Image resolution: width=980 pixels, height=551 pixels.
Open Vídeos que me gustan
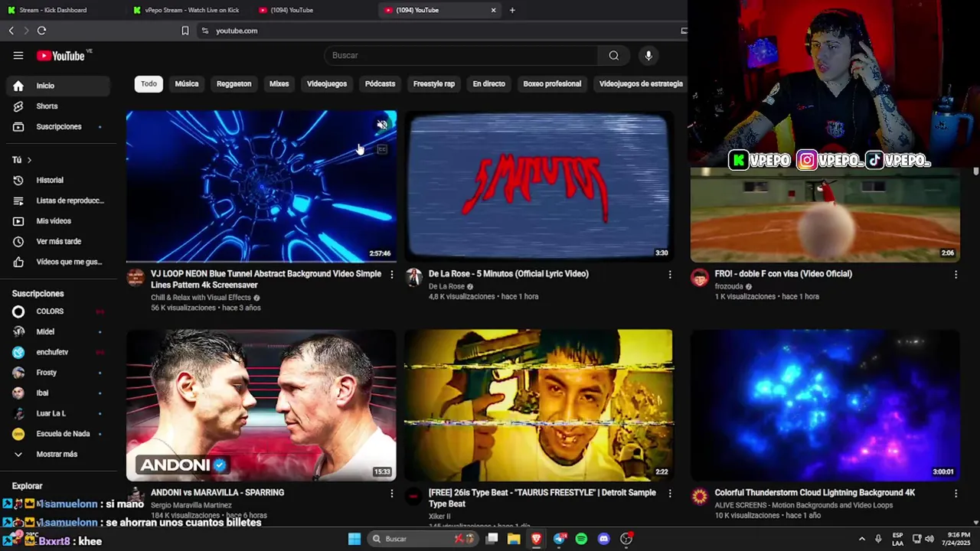(57, 262)
